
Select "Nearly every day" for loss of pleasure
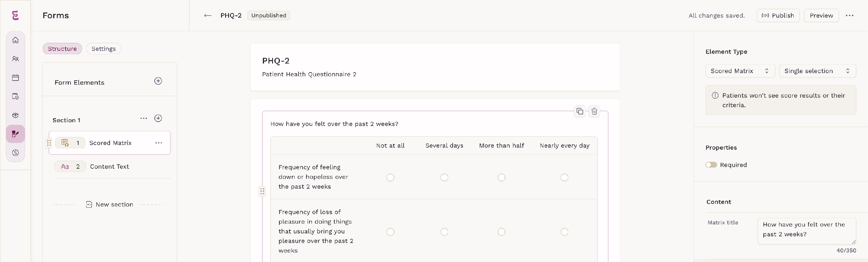[x=564, y=232]
